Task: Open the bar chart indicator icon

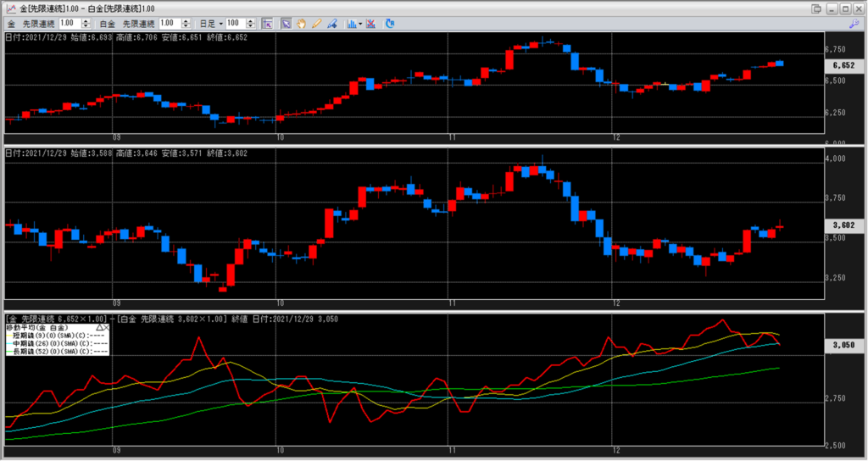Action: (x=351, y=24)
